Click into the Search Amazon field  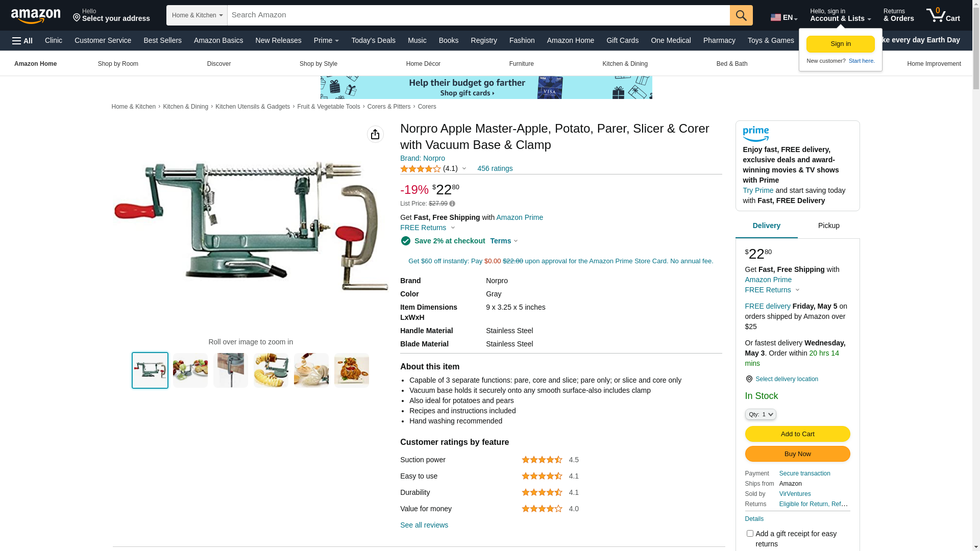coord(478,15)
